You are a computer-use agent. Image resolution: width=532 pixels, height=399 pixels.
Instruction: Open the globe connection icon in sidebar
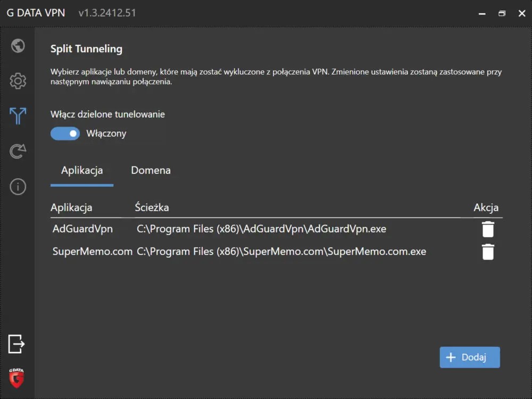tap(18, 46)
